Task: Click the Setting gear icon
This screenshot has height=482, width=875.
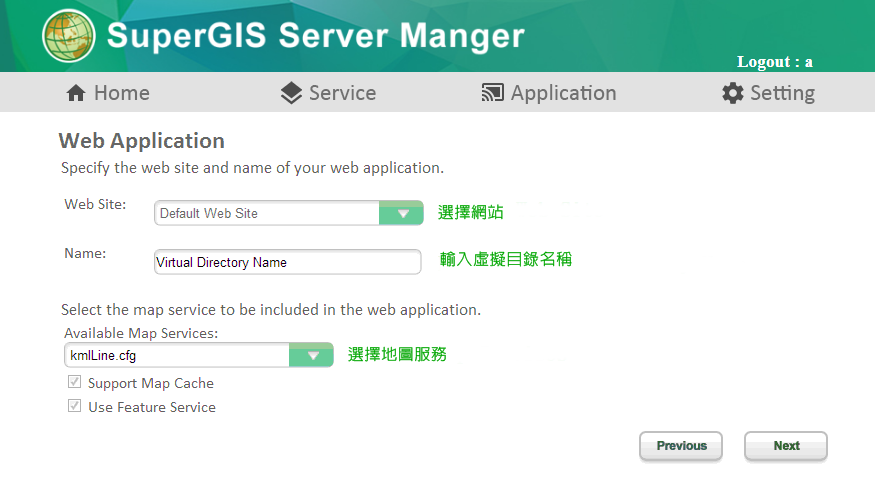Action: pyautogui.click(x=733, y=93)
